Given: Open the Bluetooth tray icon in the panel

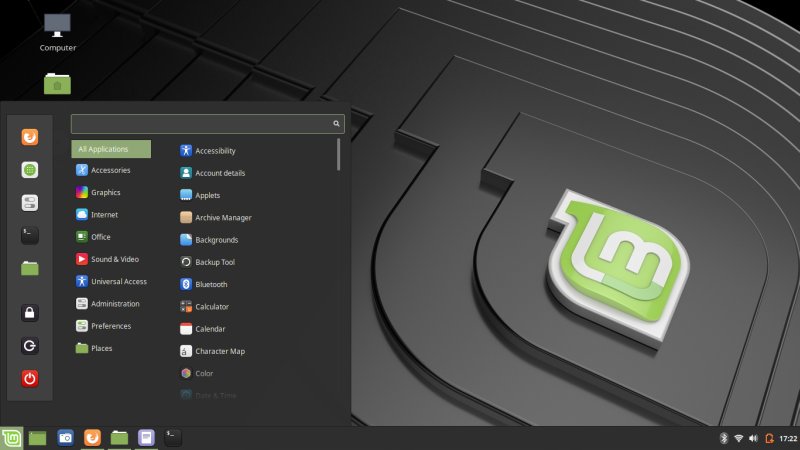Looking at the screenshot, I should tap(723, 438).
